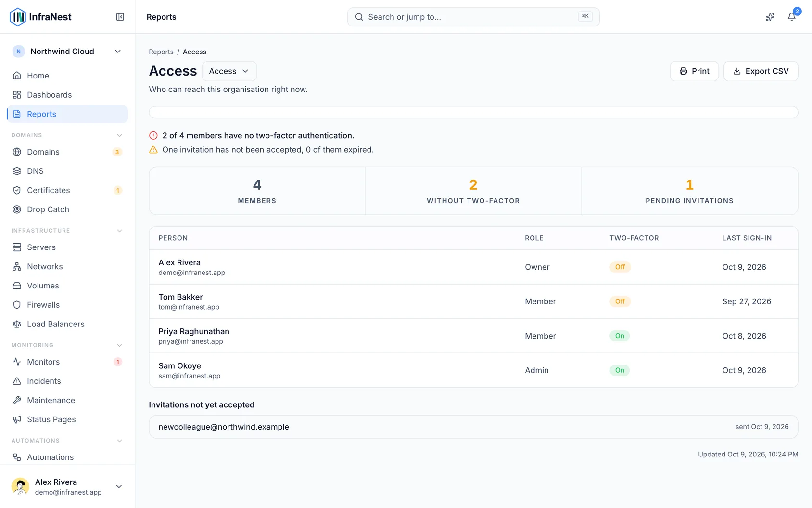Click the InfraNest logo
Viewport: 812px width, 508px height.
(x=41, y=17)
